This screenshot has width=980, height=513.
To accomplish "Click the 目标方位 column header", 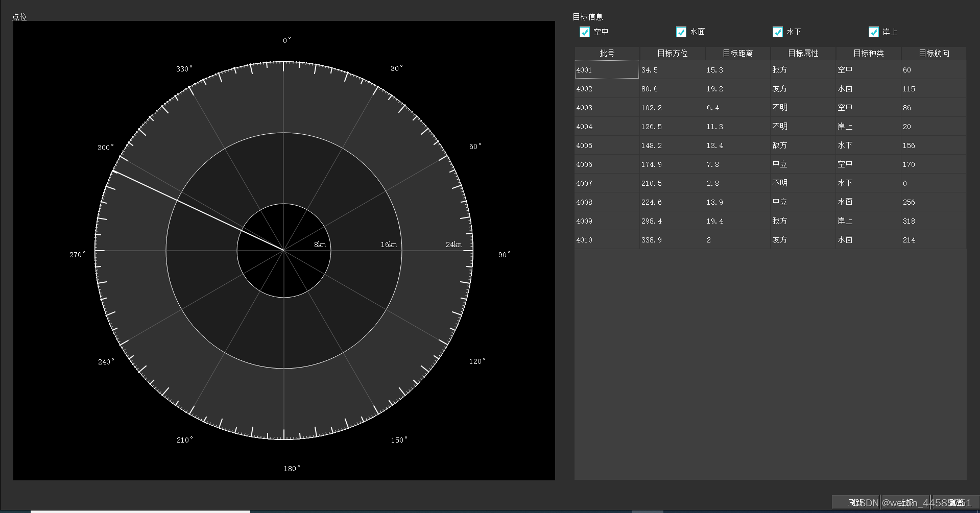I will point(673,53).
